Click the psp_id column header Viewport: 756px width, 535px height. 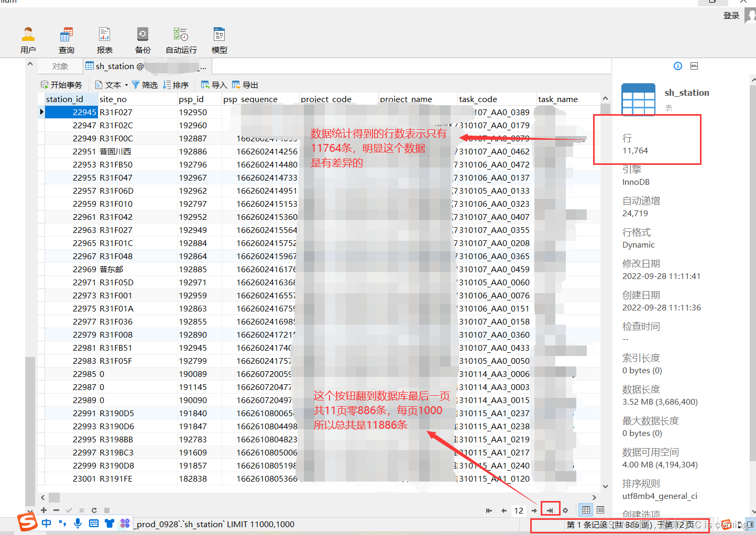pyautogui.click(x=199, y=99)
